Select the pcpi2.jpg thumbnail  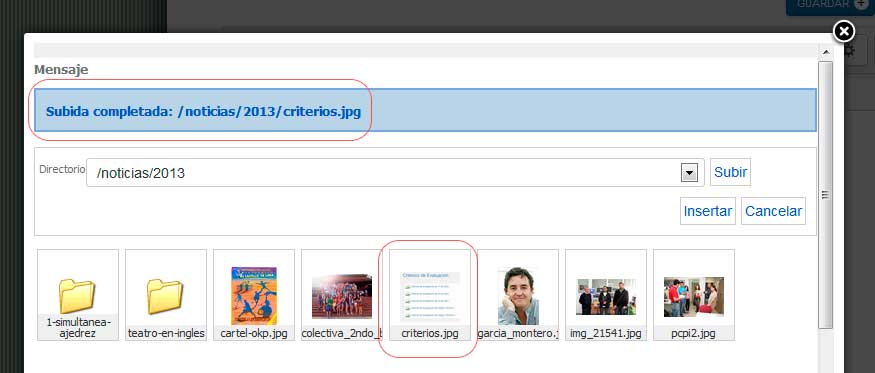pyautogui.click(x=694, y=295)
